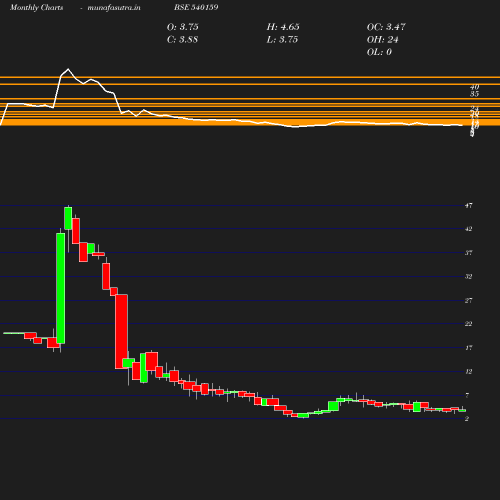Click the "Monthly Charts" title text

click(x=37, y=7)
